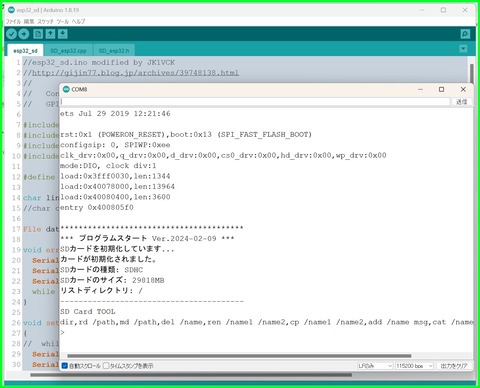Click the 'SD Card TOOL' line
Image resolution: width=480 pixels, height=388 pixels.
[88, 312]
